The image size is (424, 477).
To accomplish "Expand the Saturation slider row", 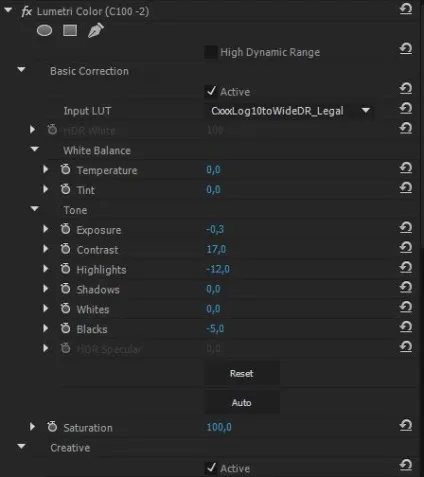I will tap(32, 427).
